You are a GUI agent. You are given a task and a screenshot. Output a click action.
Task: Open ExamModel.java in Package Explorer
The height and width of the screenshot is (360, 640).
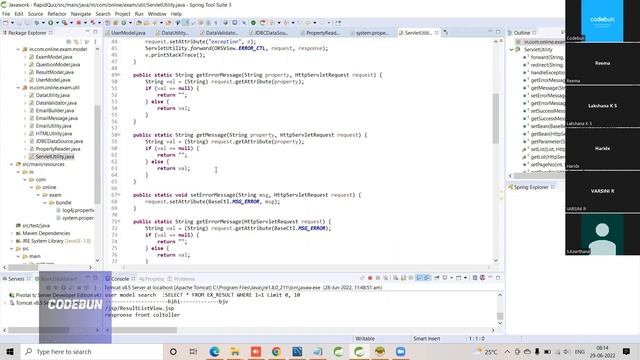point(54,57)
